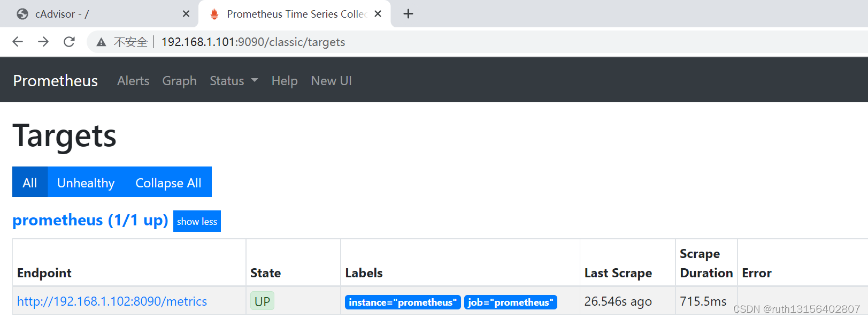Click the cAdvisor tab globe favicon

[x=22, y=14]
